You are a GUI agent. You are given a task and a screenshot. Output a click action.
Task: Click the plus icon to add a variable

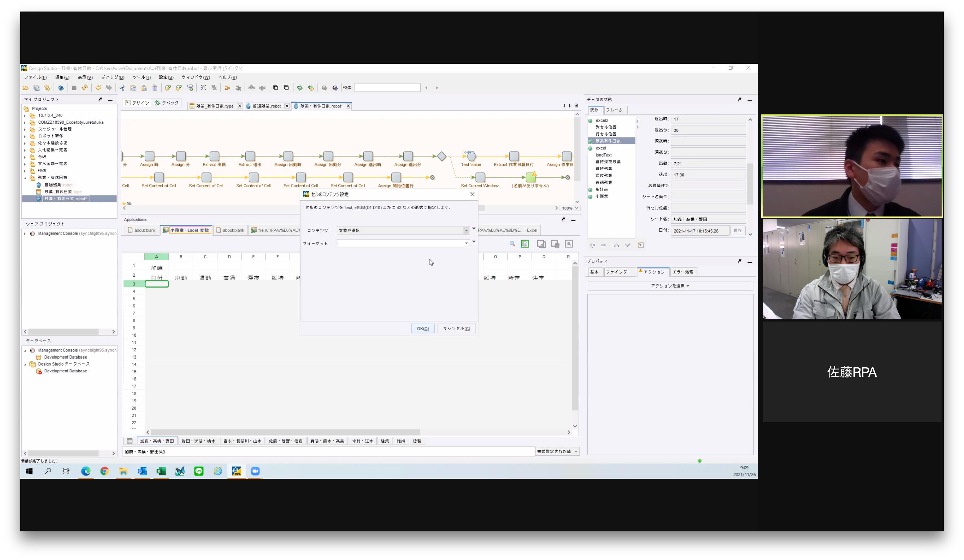pyautogui.click(x=592, y=246)
